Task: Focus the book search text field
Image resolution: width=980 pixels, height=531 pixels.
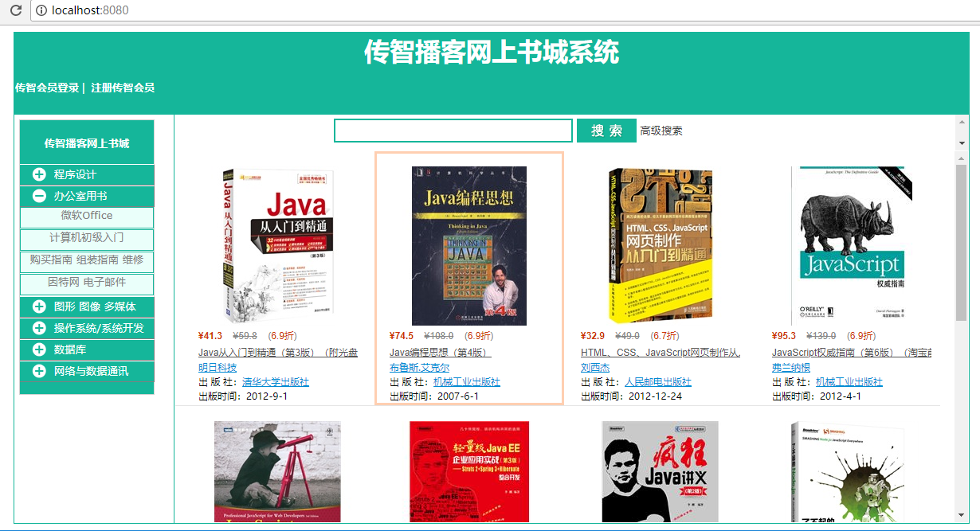Action: pos(453,131)
